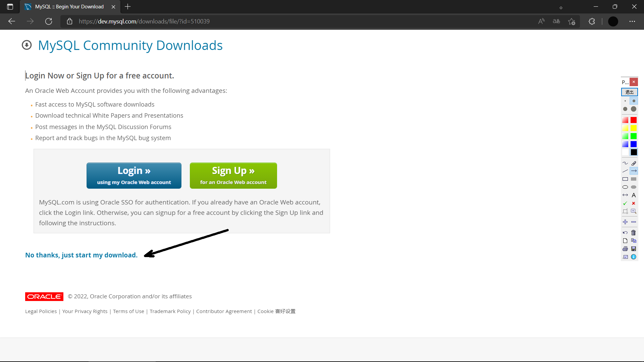The image size is (644, 362).
Task: Click the annotation undo icon on sidebar
Action: click(625, 233)
